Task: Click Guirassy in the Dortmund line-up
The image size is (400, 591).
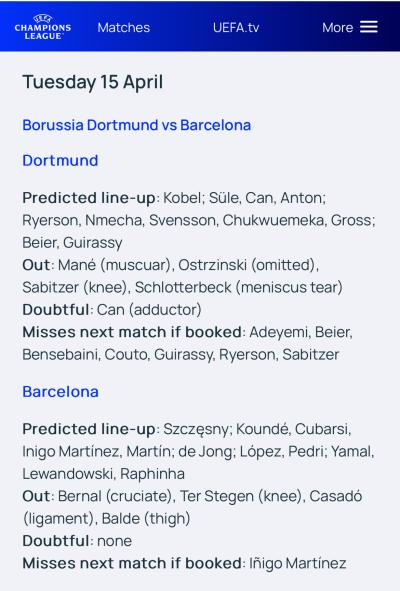Action: (x=93, y=243)
